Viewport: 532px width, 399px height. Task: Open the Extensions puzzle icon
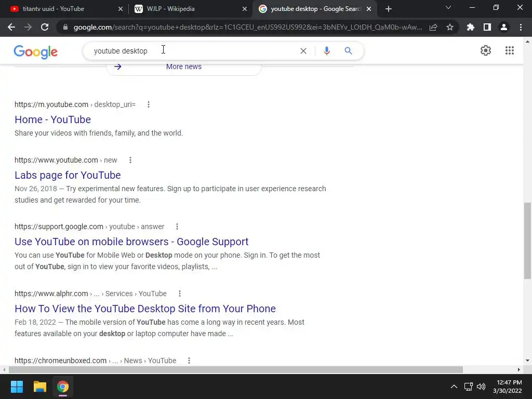pyautogui.click(x=471, y=27)
